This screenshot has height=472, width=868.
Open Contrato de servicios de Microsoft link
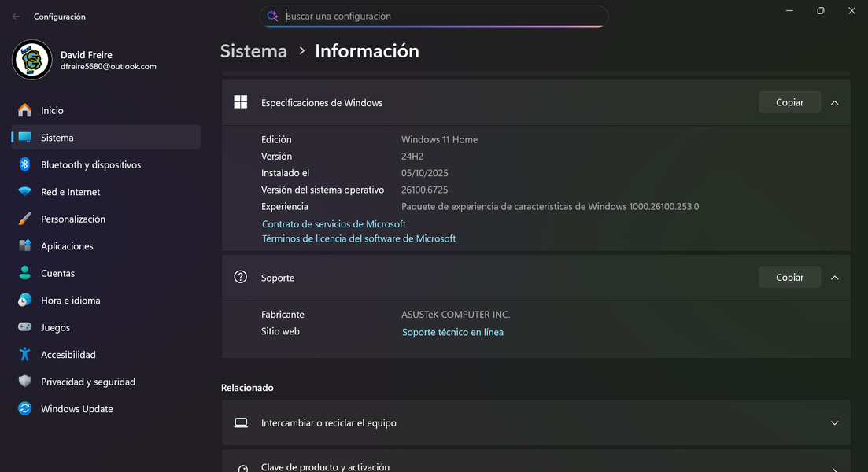click(x=334, y=224)
